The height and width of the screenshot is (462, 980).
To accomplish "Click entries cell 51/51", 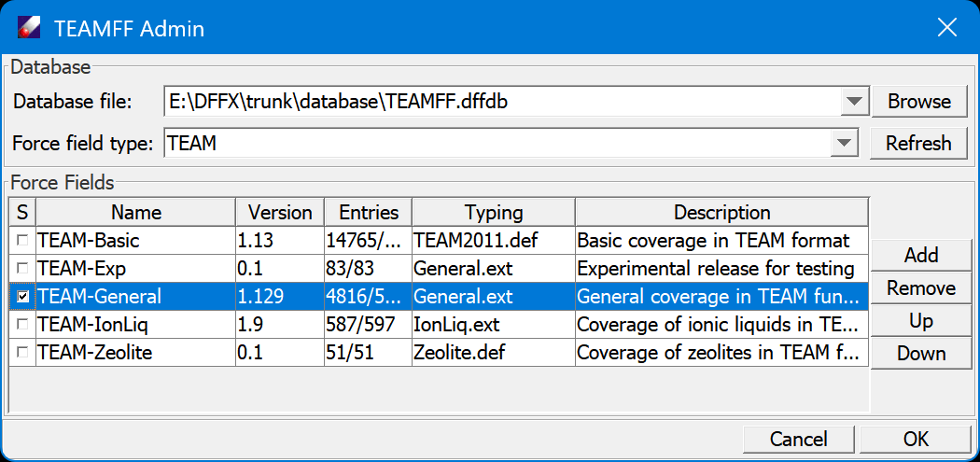I will [368, 353].
